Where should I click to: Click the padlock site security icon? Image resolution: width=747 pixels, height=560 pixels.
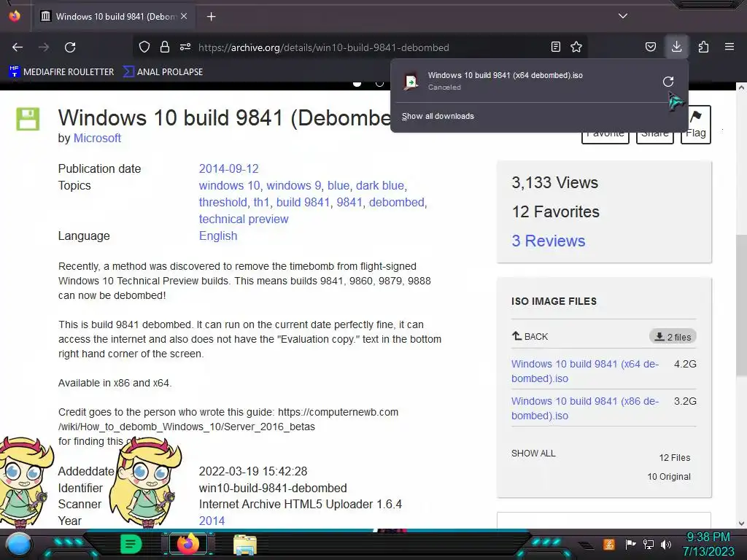tap(165, 47)
